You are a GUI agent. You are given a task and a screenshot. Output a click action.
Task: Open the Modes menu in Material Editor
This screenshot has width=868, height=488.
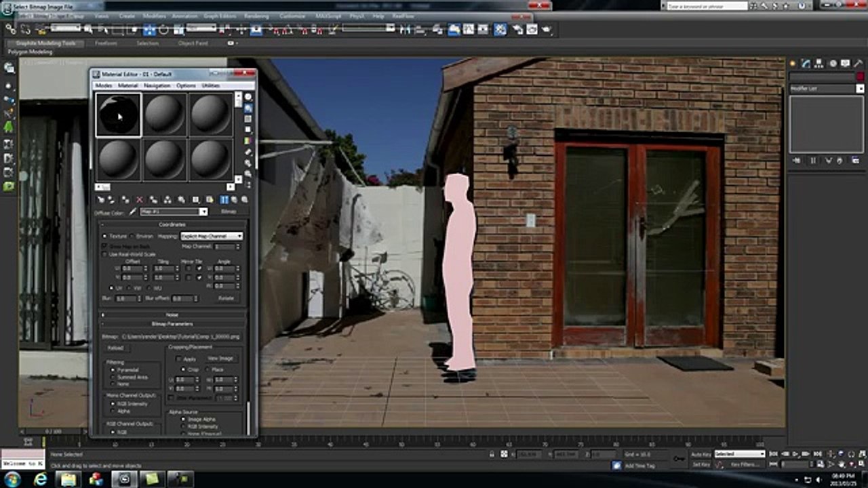point(104,85)
